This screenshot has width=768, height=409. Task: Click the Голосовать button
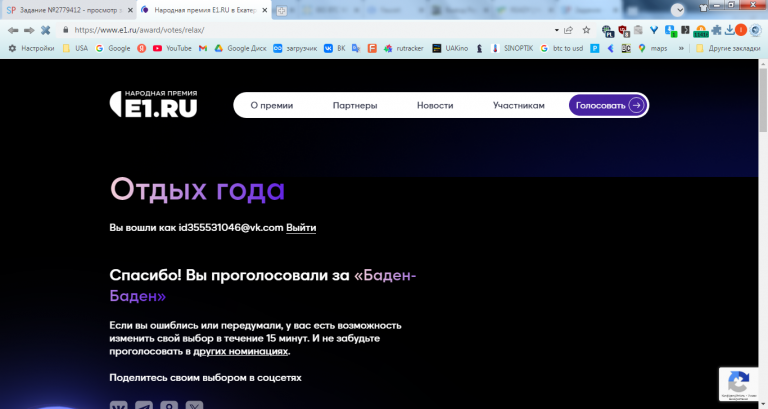tap(608, 105)
